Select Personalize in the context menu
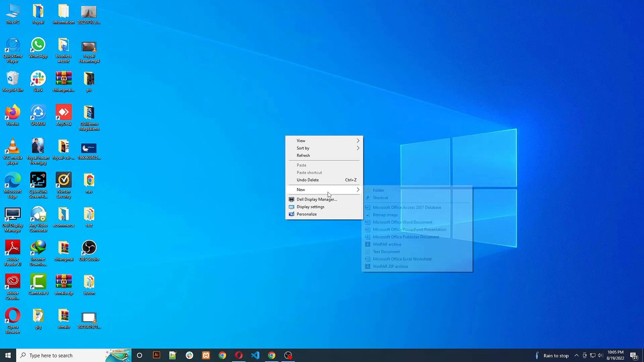Screen dimensions: 644x362 pos(306,214)
